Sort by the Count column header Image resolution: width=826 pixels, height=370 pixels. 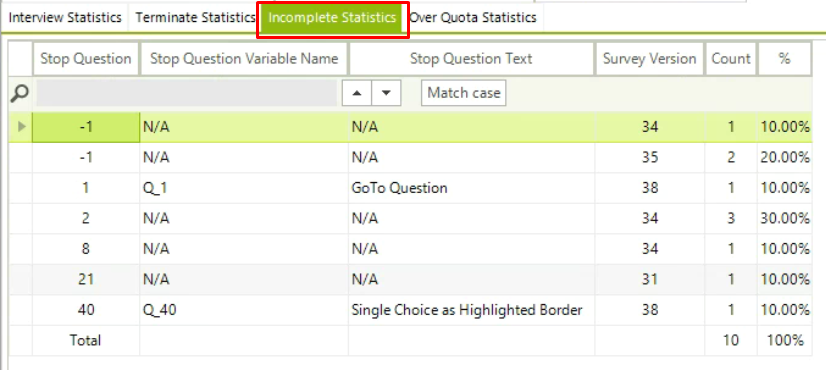pyautogui.click(x=731, y=59)
